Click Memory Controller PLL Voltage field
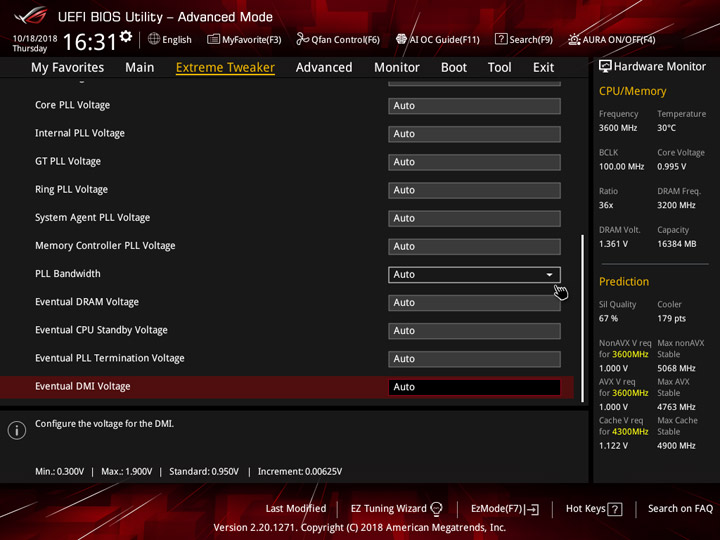Screen dimensions: 720x540 (x=474, y=246)
